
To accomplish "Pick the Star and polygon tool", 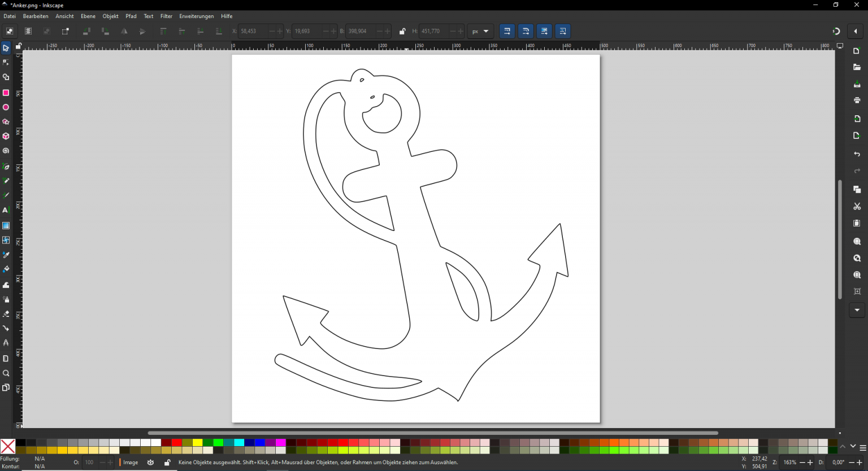I will pyautogui.click(x=6, y=122).
